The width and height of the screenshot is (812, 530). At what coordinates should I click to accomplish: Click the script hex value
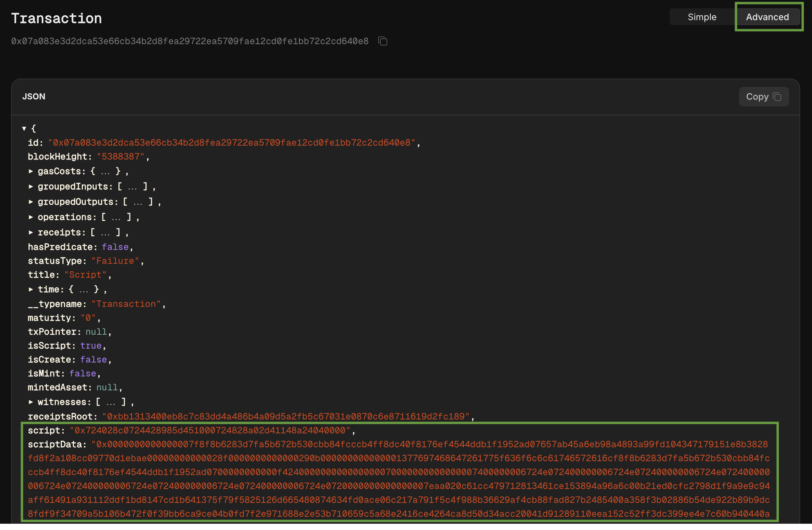(210, 431)
